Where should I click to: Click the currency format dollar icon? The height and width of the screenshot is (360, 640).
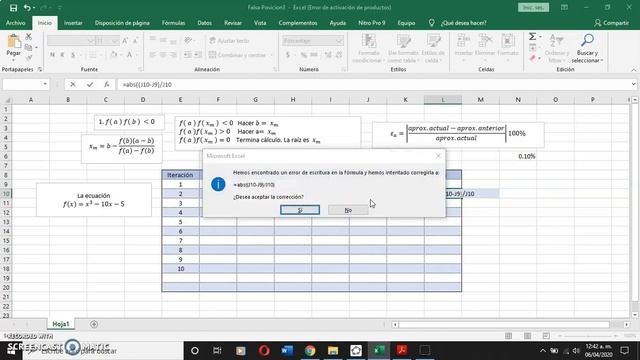click(288, 55)
